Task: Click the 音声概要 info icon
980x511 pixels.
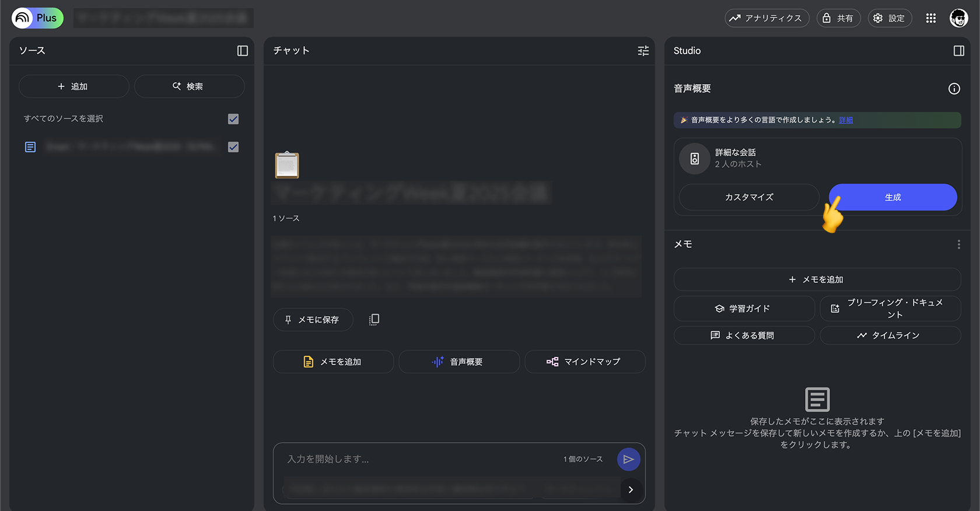Action: click(x=954, y=89)
